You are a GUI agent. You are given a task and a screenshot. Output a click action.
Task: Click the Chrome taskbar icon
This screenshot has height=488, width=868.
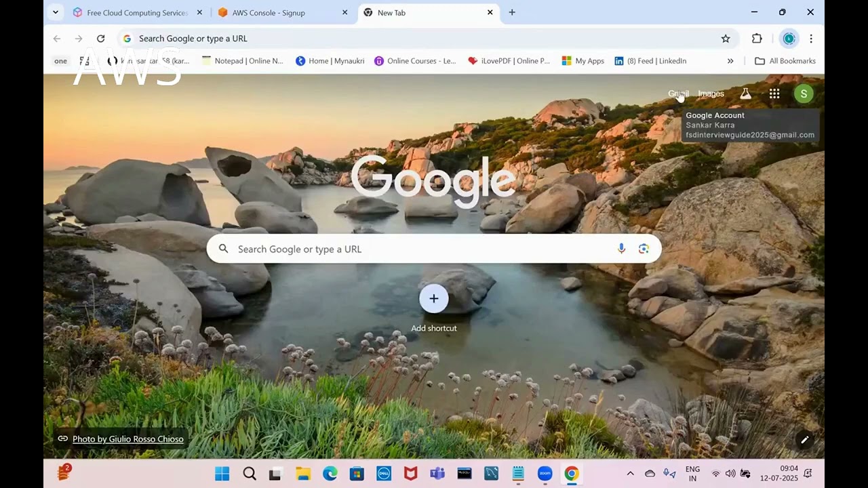click(x=572, y=474)
